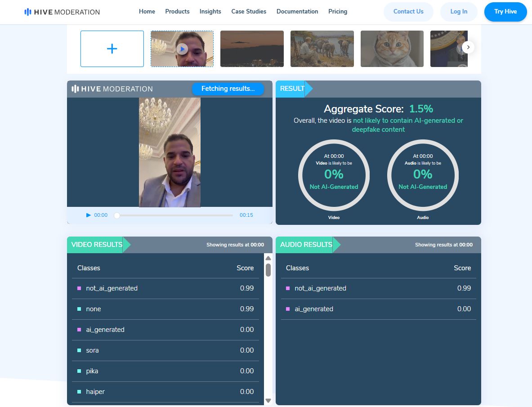This screenshot has width=532, height=407.
Task: Select the cat in hoodie thumbnail
Action: click(392, 49)
